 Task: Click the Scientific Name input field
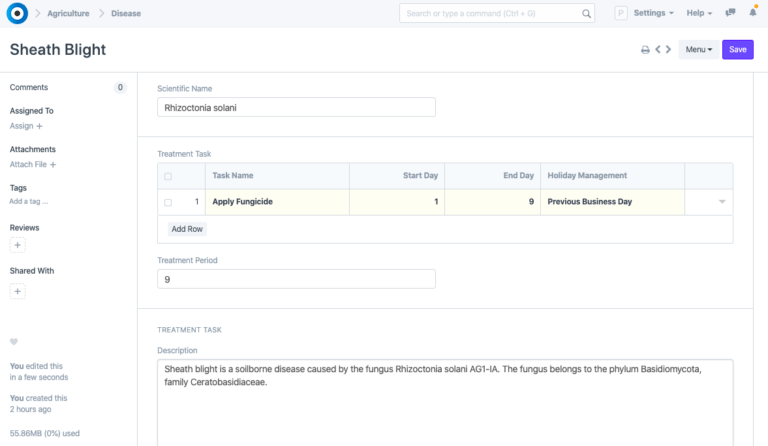coord(296,107)
